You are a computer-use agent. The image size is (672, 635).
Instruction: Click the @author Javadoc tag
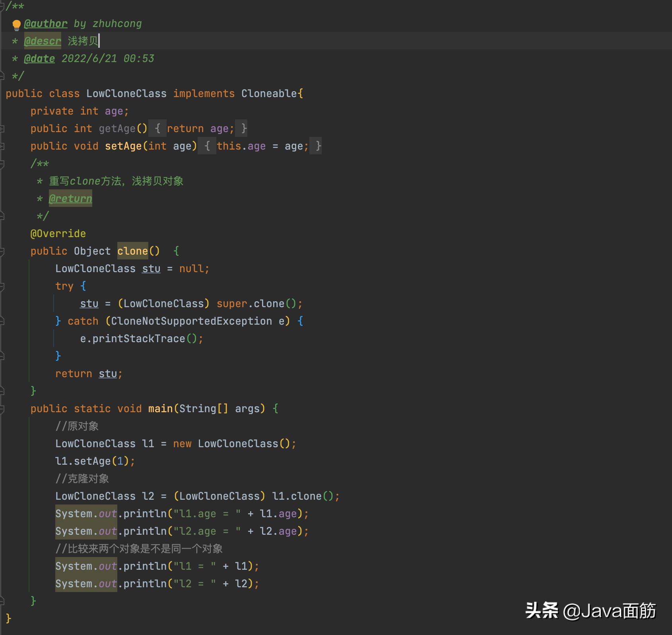(x=46, y=24)
